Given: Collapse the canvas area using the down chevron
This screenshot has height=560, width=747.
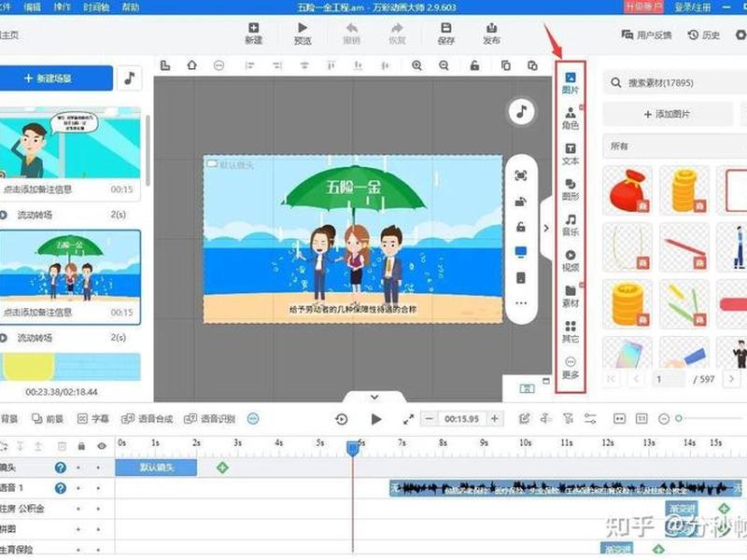Looking at the screenshot, I should point(374,397).
